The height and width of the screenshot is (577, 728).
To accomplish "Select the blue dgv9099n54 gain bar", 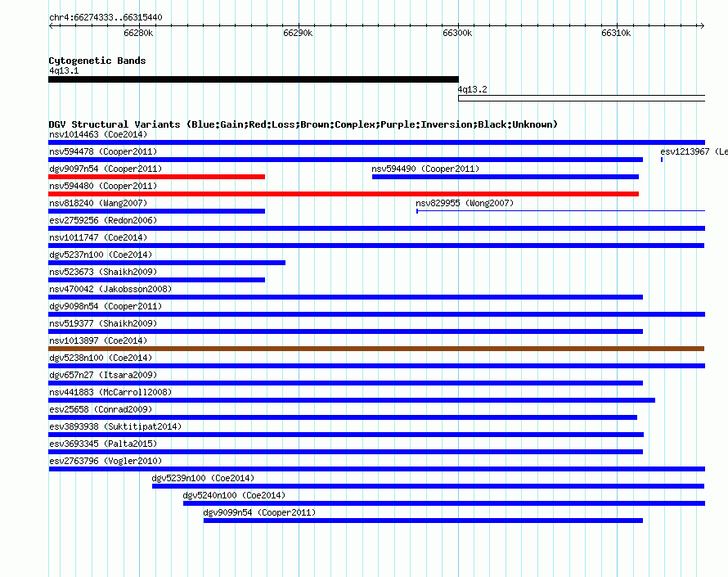I will click(423, 521).
